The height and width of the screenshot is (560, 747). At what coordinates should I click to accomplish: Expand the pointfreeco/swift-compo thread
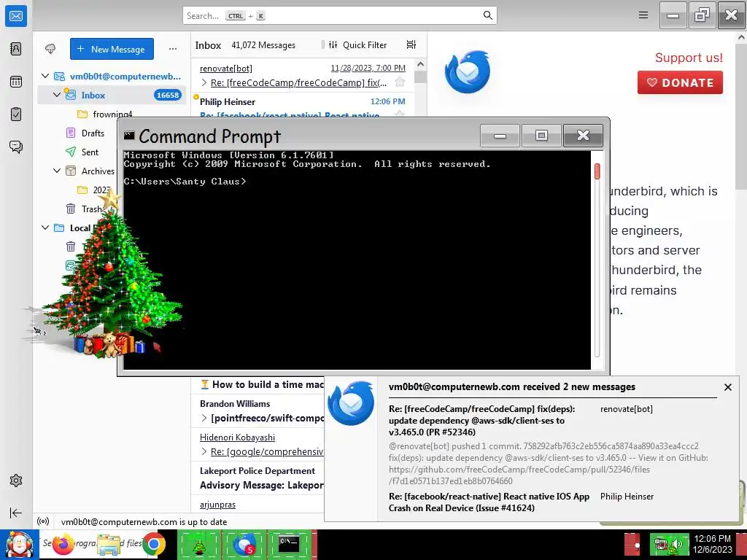[x=204, y=418]
